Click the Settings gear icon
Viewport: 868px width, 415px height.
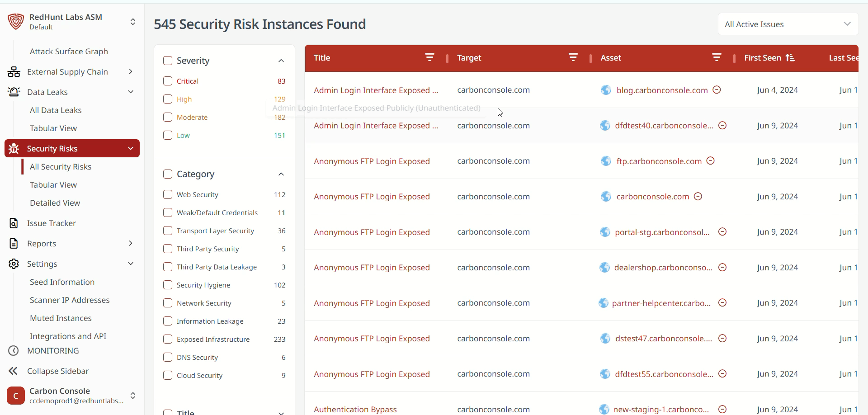14,264
